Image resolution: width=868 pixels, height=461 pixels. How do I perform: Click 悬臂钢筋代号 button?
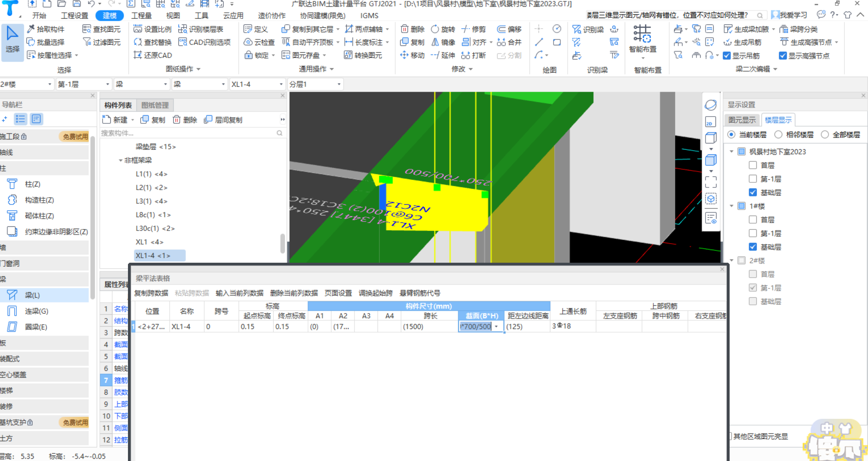pyautogui.click(x=420, y=293)
